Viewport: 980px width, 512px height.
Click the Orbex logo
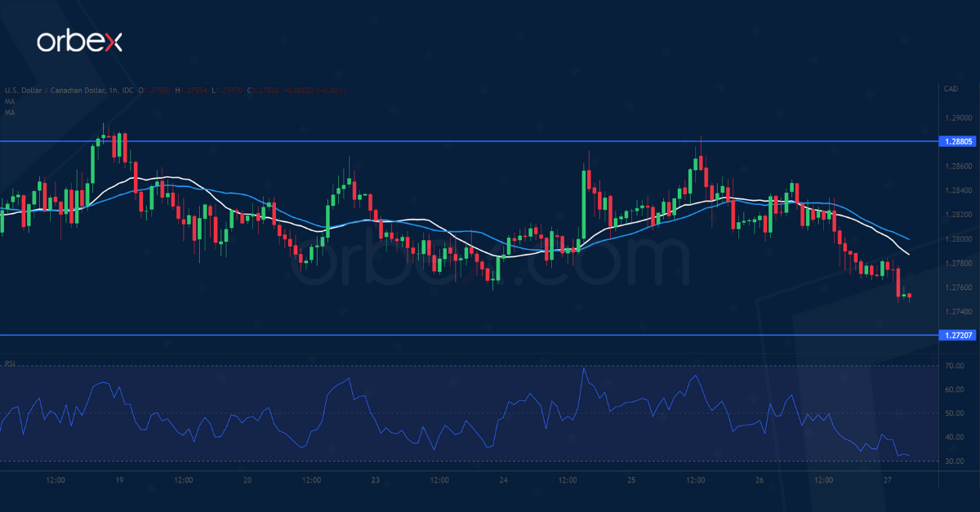[79, 42]
